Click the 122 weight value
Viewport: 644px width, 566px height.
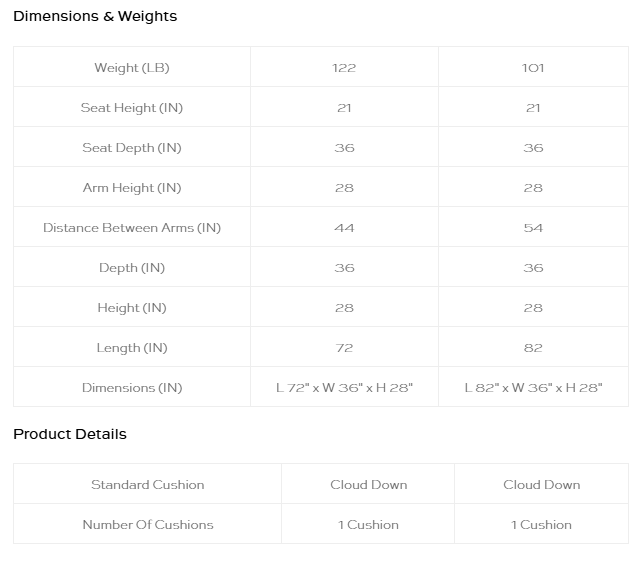click(x=344, y=68)
